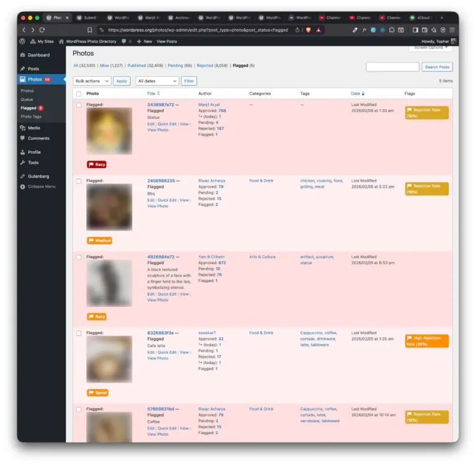Open a new browser tab with plus
The height and width of the screenshot is (465, 476).
[442, 17]
